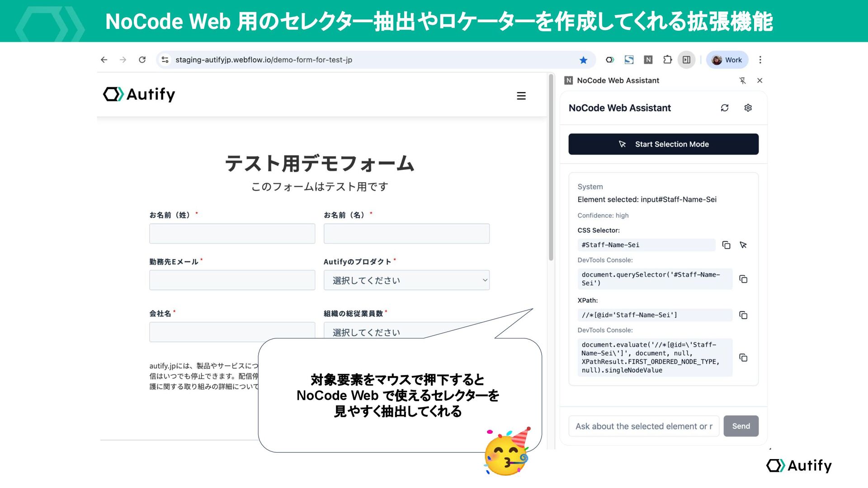Copy the #Staff-Name-Sei CSS selector
The width and height of the screenshot is (868, 488).
tap(726, 245)
